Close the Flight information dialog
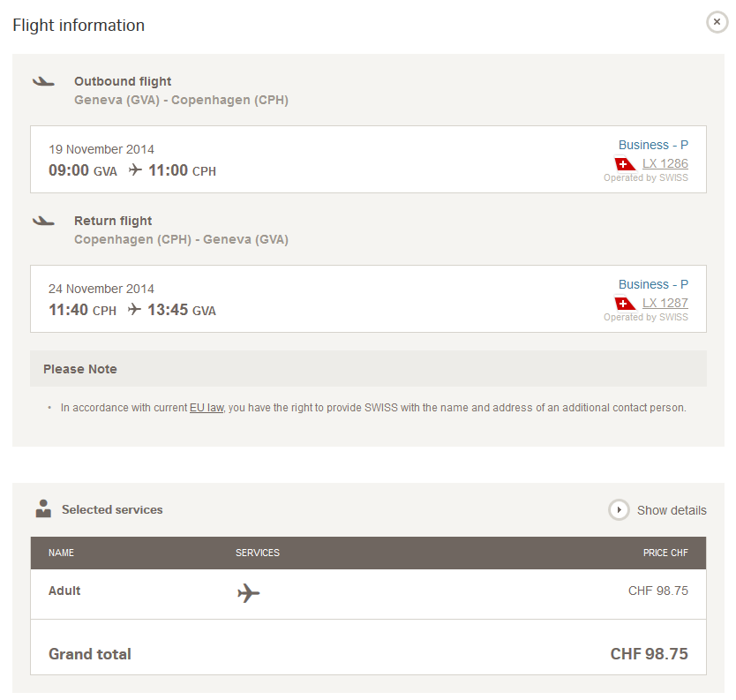 click(x=717, y=22)
